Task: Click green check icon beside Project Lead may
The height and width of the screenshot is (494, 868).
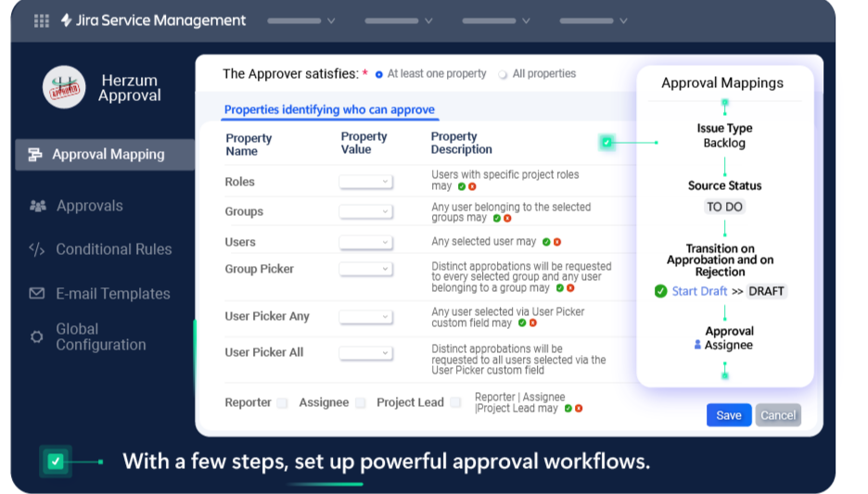Action: tap(568, 408)
